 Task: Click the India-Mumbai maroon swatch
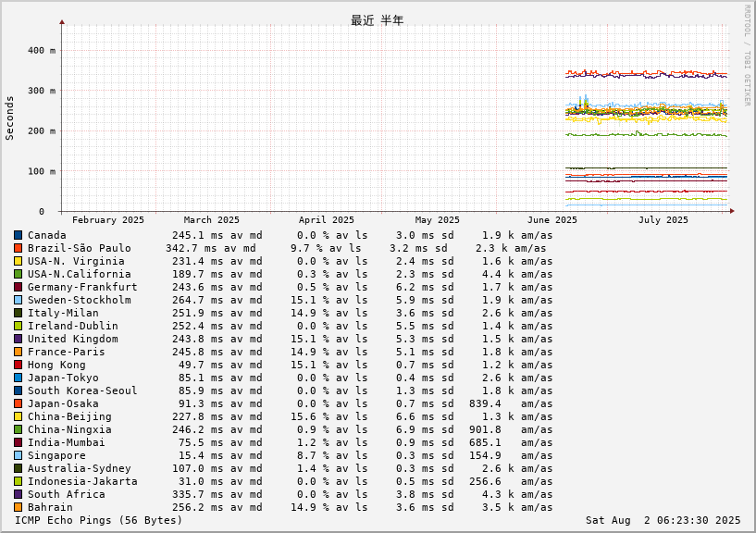point(18,443)
